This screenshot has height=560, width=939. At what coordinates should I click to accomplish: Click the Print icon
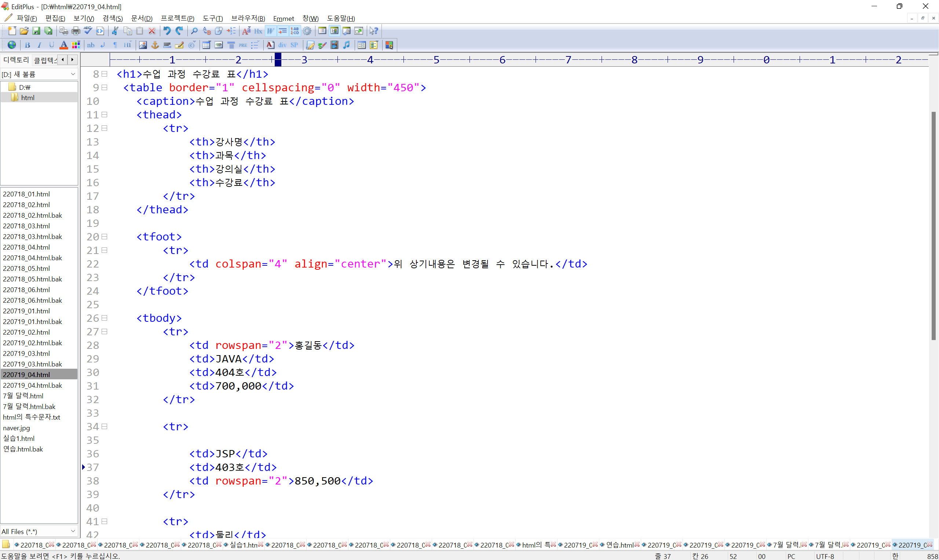point(76,31)
